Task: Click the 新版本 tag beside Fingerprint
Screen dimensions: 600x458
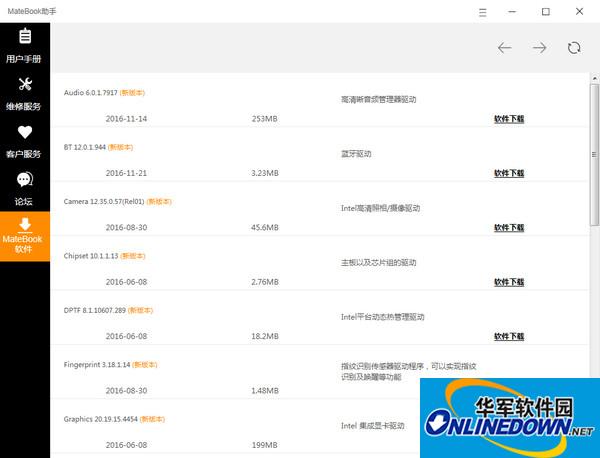Action: click(x=145, y=365)
